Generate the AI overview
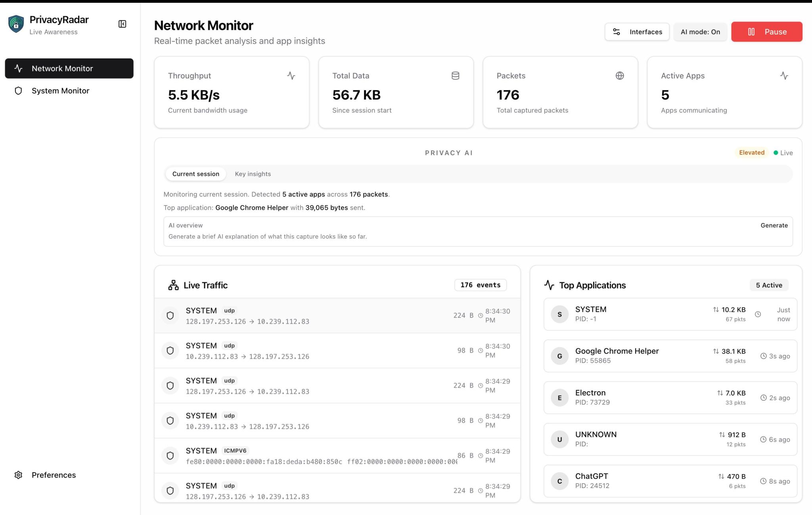812x515 pixels. (x=774, y=225)
